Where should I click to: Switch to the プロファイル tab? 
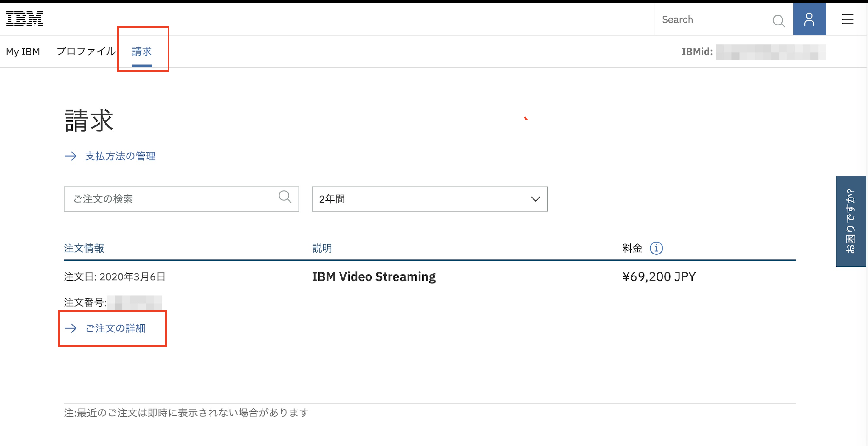coord(86,51)
